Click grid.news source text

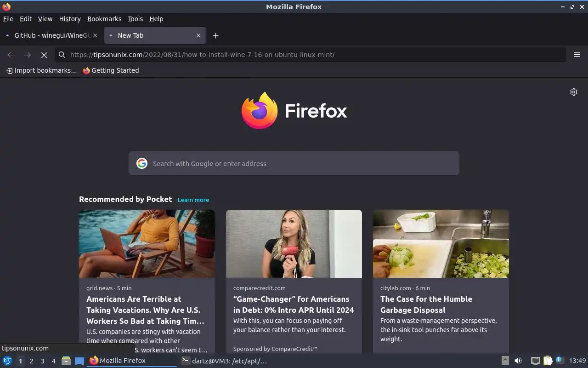(99, 288)
